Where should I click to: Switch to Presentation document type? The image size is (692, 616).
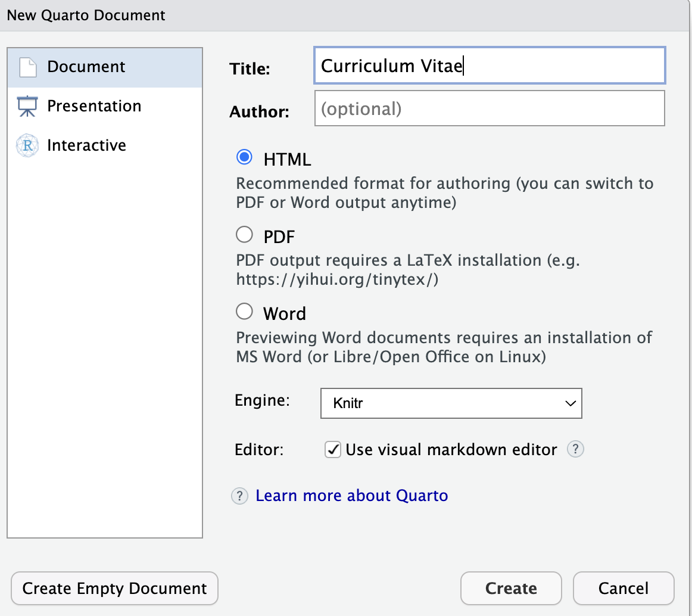(94, 106)
